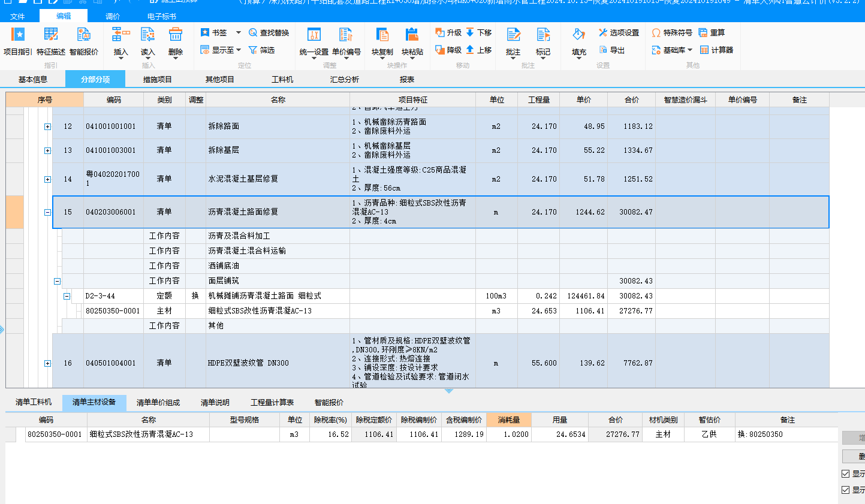Switch to 工程量计算表 bottom tab

272,402
